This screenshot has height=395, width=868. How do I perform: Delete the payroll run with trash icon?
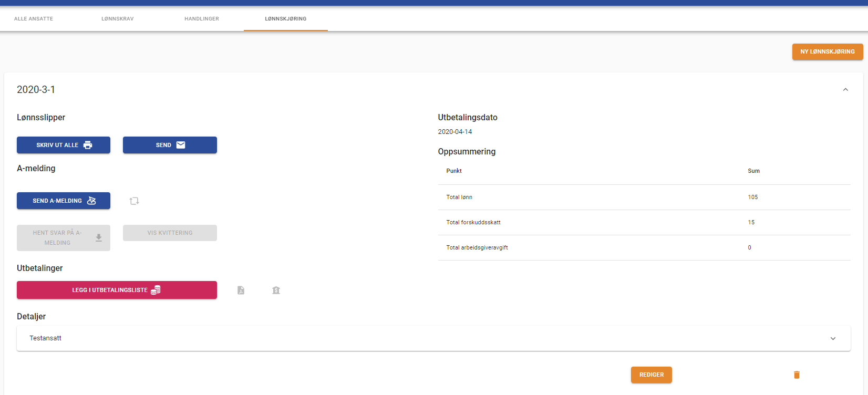(797, 375)
